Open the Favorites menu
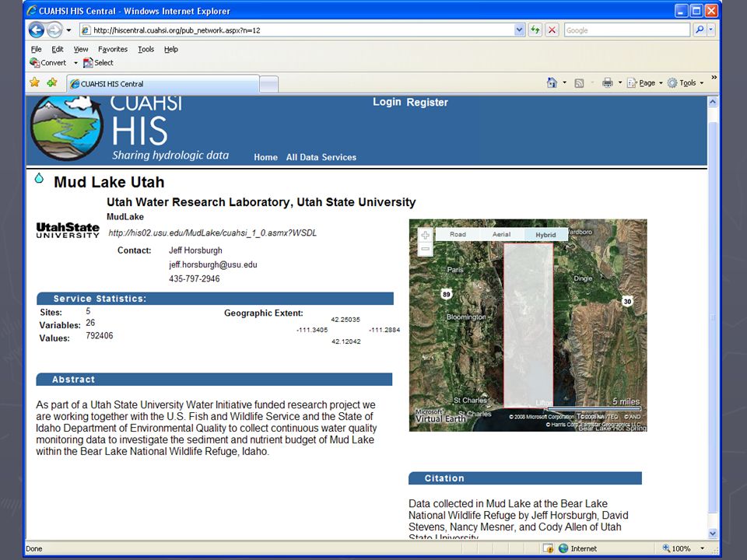The width and height of the screenshot is (747, 560). [113, 49]
